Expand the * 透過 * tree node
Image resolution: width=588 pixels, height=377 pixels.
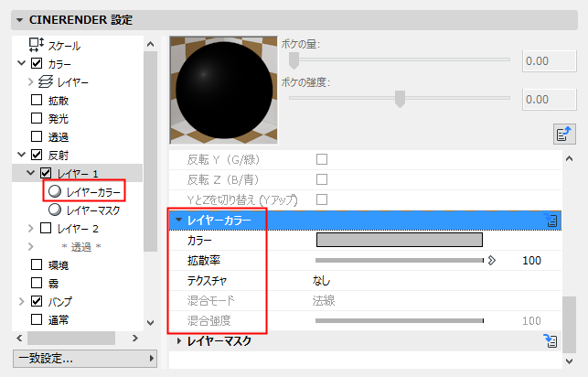(x=31, y=246)
